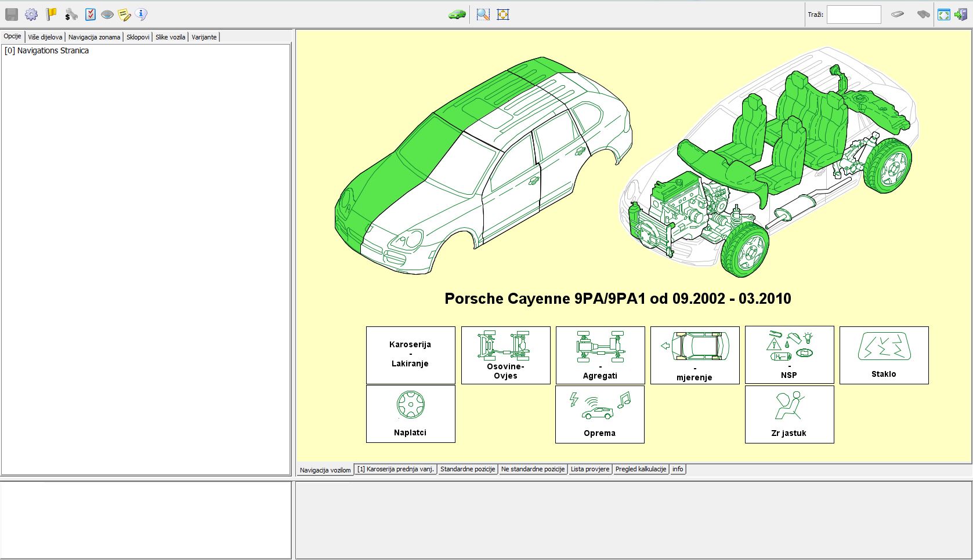Viewport: 973px width, 560px height.
Task: Switch to Standardne pozicije tab
Action: pos(468,469)
